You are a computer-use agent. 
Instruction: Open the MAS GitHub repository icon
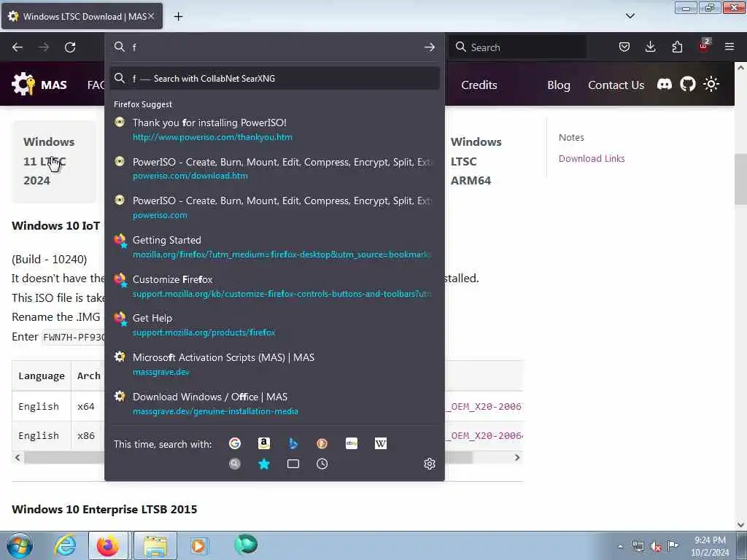click(x=687, y=85)
